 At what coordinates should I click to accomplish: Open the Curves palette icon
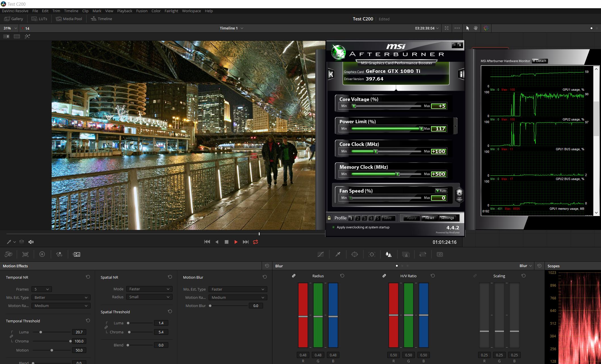pyautogui.click(x=321, y=254)
